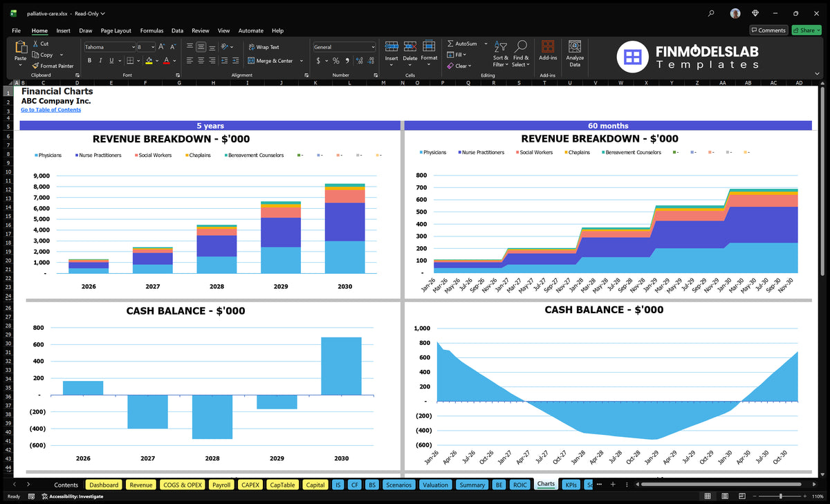
Task: Open the General number format dropdown
Action: (x=373, y=47)
